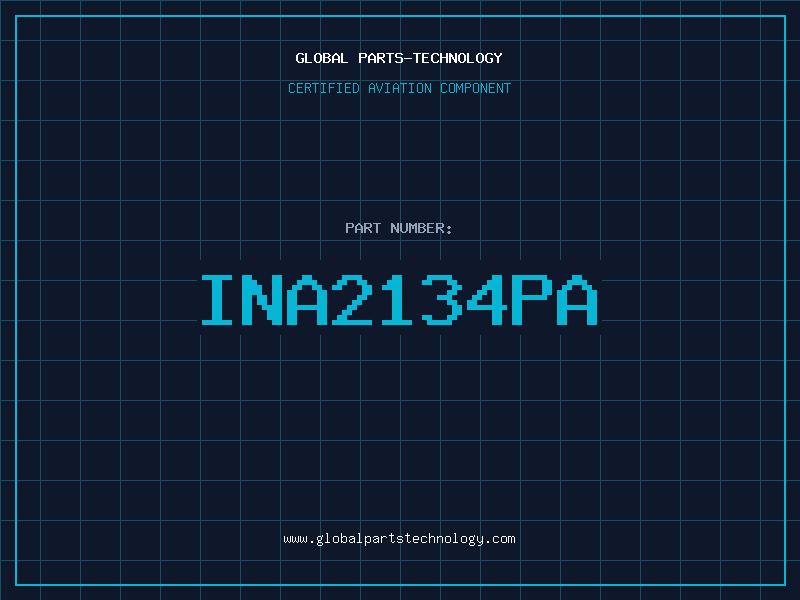The height and width of the screenshot is (600, 800).
Task: Click the GLOBAL PARTS-TECHNOLOGY heading
Action: coord(399,58)
